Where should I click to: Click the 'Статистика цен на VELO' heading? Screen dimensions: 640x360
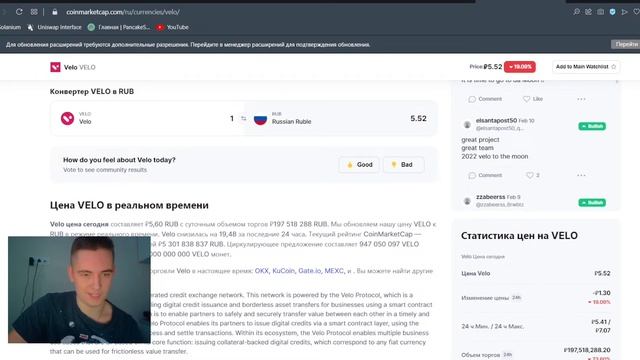(519, 236)
